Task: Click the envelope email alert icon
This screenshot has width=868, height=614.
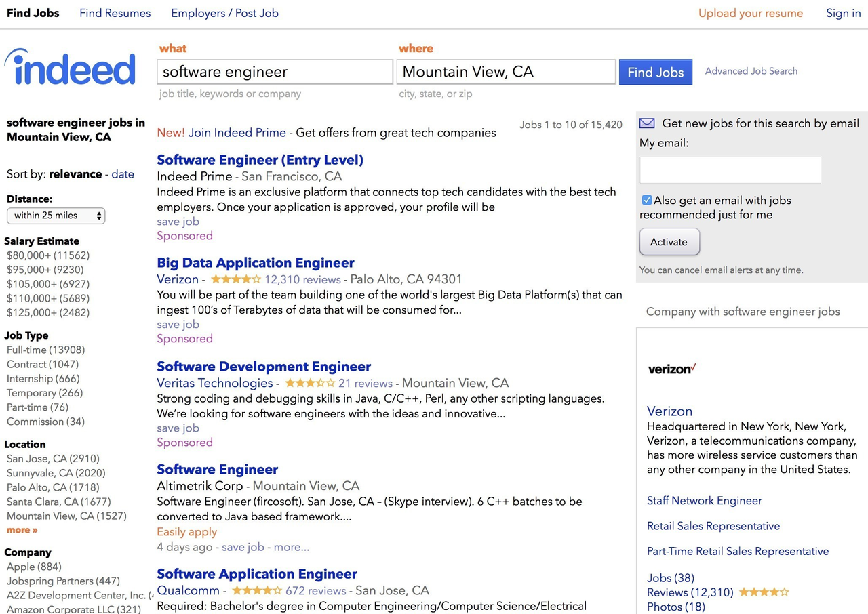Action: 647,123
